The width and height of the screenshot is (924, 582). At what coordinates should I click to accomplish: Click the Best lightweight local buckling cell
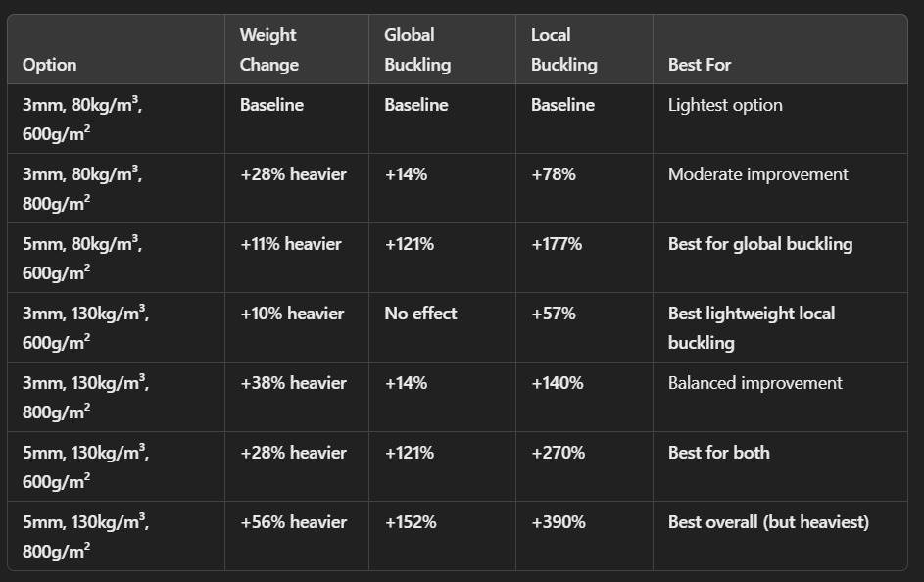[x=752, y=327]
